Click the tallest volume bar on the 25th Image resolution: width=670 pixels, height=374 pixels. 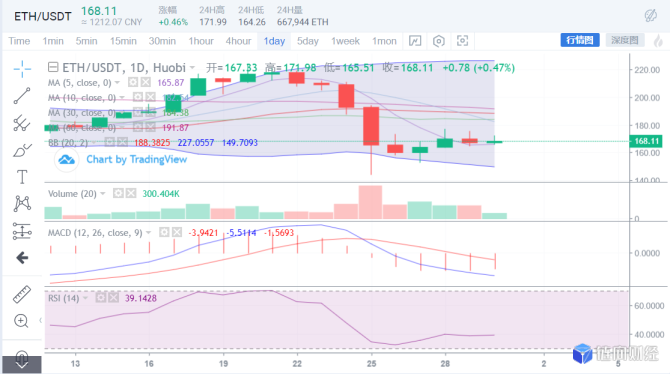click(x=370, y=202)
